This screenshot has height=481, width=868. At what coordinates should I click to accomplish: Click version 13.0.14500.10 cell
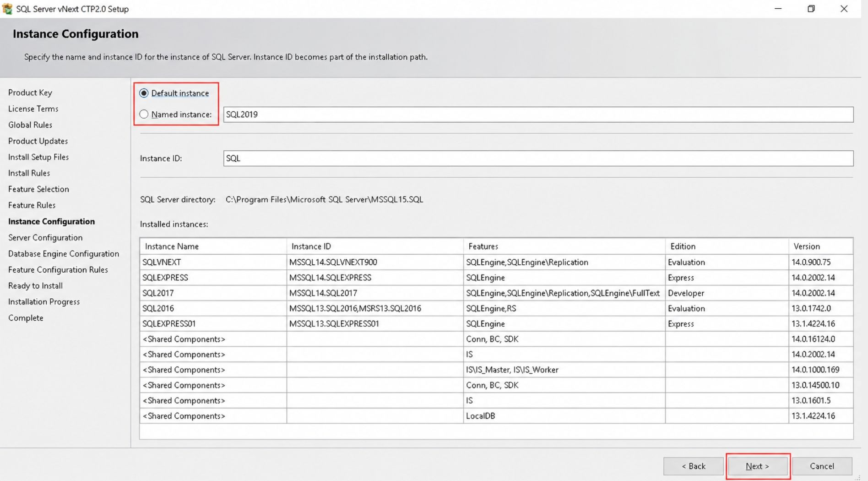click(821, 385)
